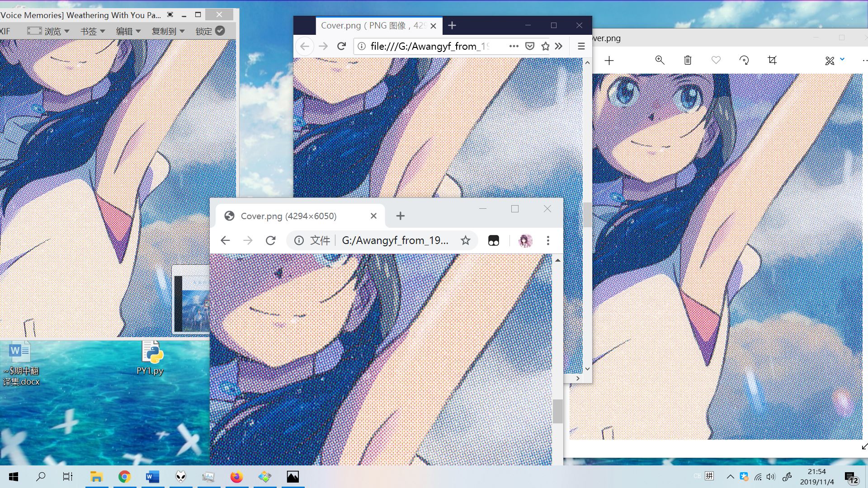Open edit & create dropdown in Photos
Viewport: 868px width, 488px height.
834,60
